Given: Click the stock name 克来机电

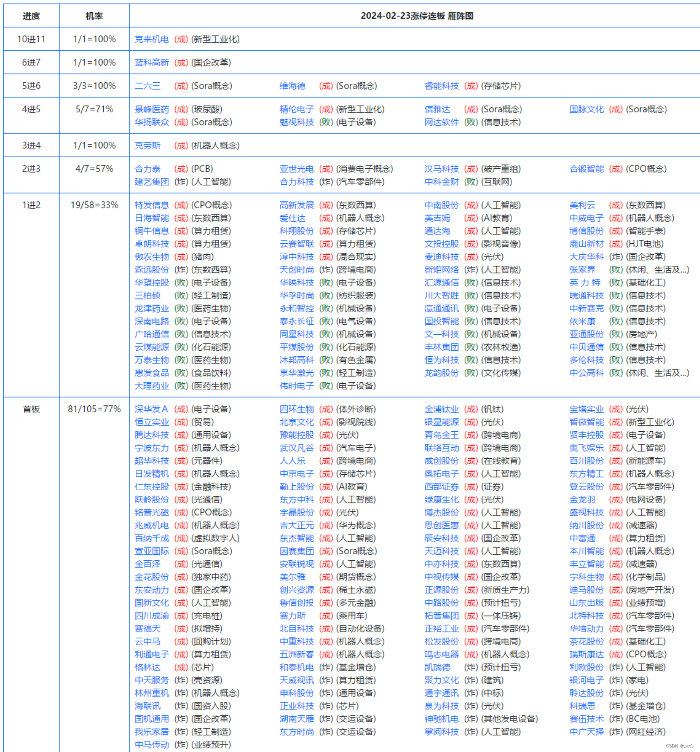Looking at the screenshot, I should click(x=152, y=39).
